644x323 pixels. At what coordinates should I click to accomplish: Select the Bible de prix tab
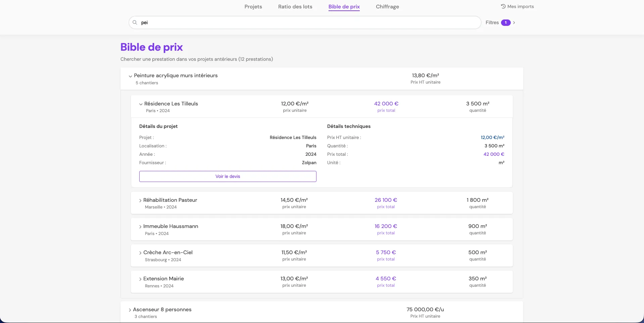344,7
